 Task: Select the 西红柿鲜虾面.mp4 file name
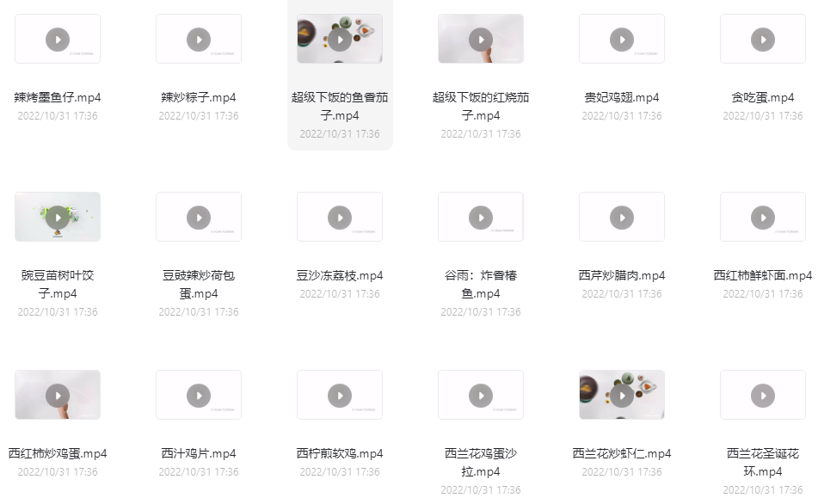coord(763,275)
